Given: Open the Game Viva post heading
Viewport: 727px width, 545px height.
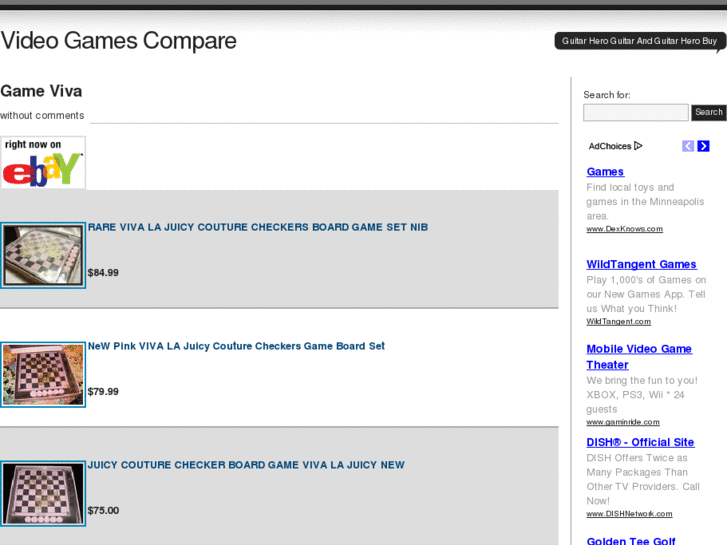Looking at the screenshot, I should coord(41,91).
